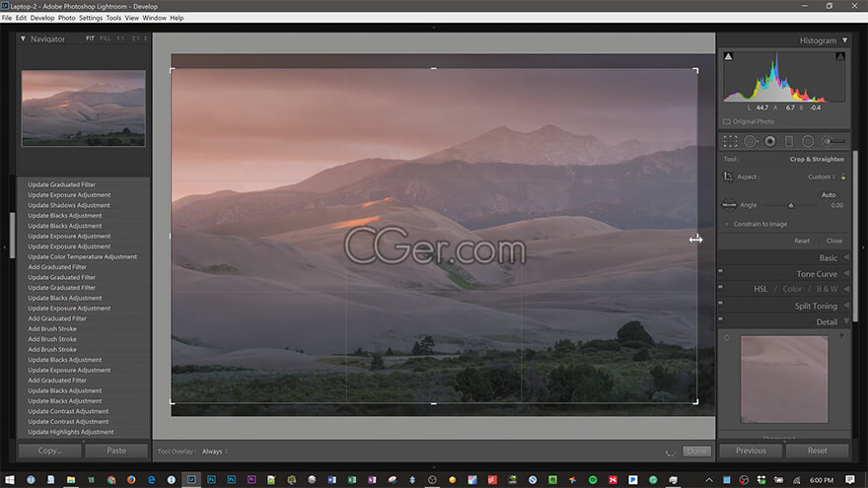Toggle highlight clipping indicator in histogram
The image size is (868, 488).
coord(840,56)
